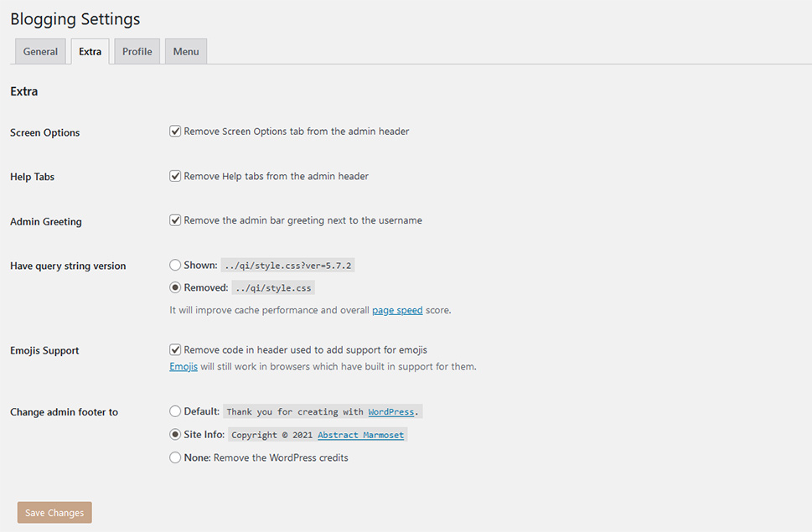Open the Profile tab
Image resolution: width=812 pixels, height=532 pixels.
pos(137,51)
